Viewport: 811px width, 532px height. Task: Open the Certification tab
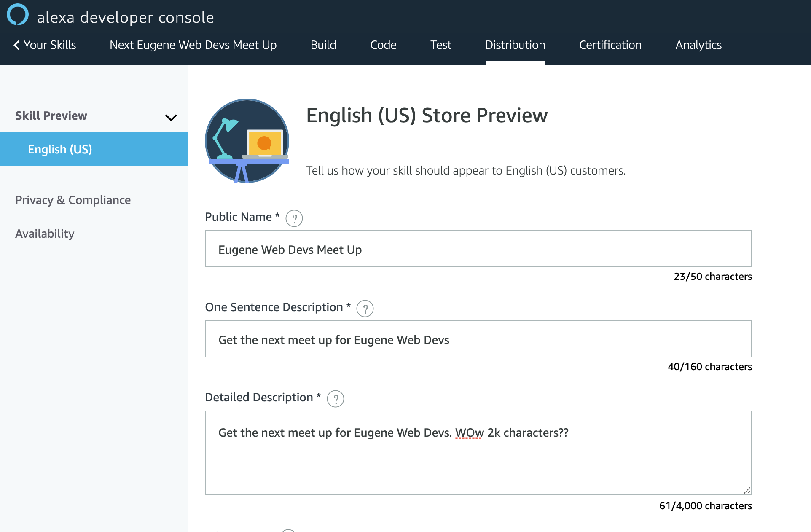point(610,45)
